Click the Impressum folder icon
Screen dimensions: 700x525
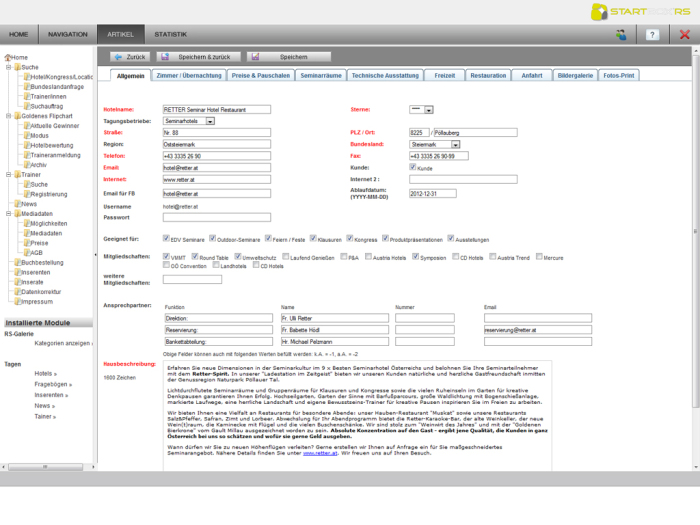(18, 302)
